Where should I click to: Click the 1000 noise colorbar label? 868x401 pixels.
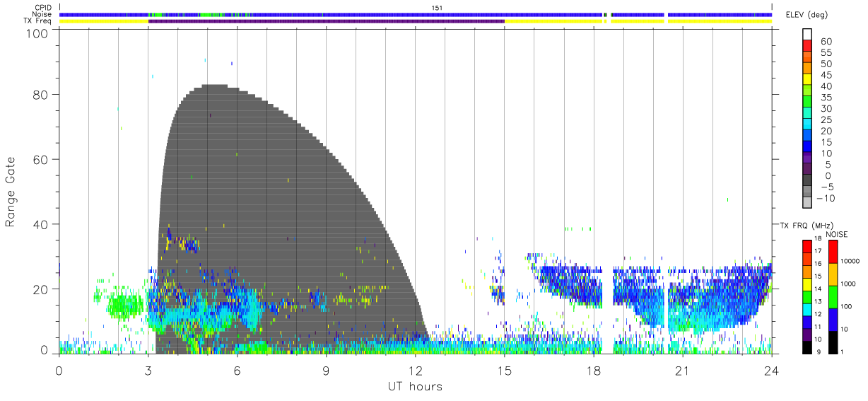848,284
